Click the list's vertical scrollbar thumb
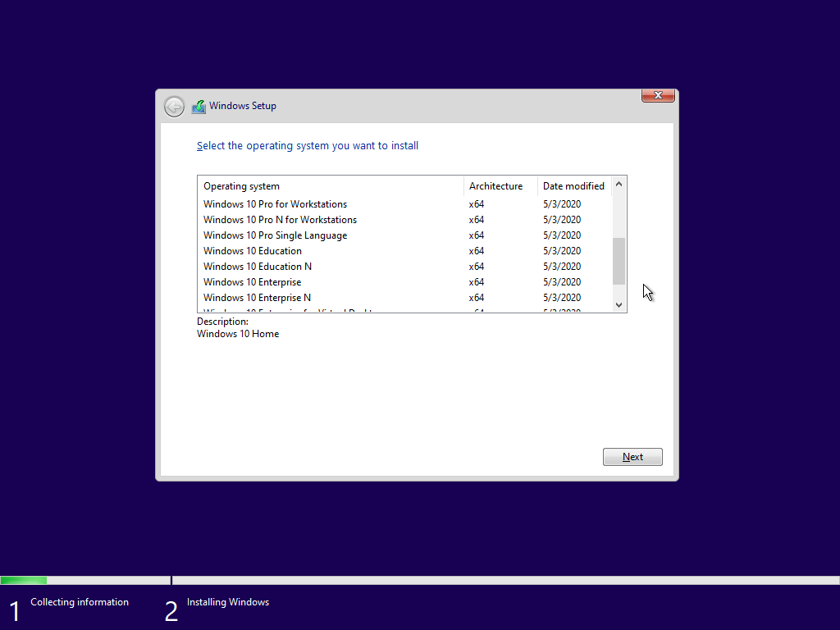The height and width of the screenshot is (630, 840). pos(619,262)
